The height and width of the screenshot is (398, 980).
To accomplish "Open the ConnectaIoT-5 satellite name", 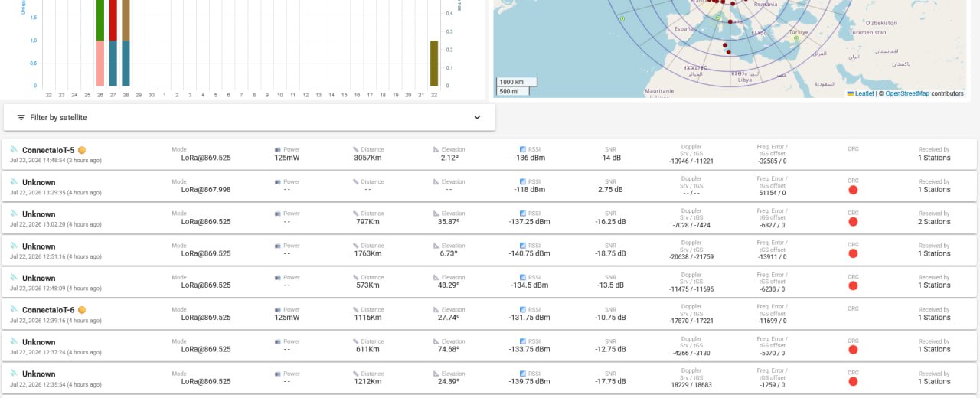I will (x=48, y=150).
